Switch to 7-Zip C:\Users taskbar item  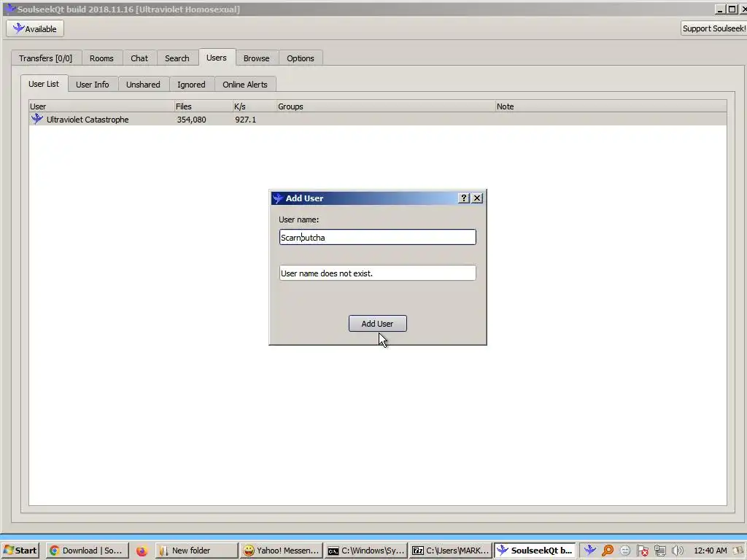(450, 551)
